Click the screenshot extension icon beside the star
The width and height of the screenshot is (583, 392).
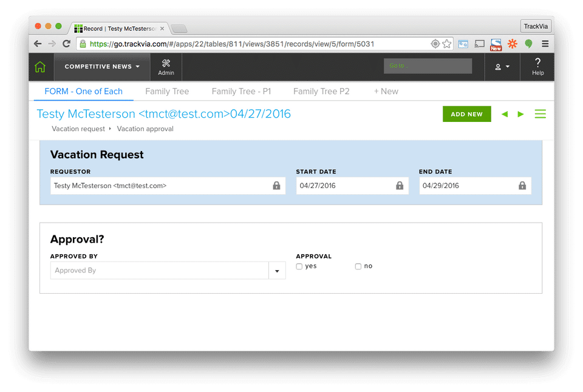(x=463, y=44)
